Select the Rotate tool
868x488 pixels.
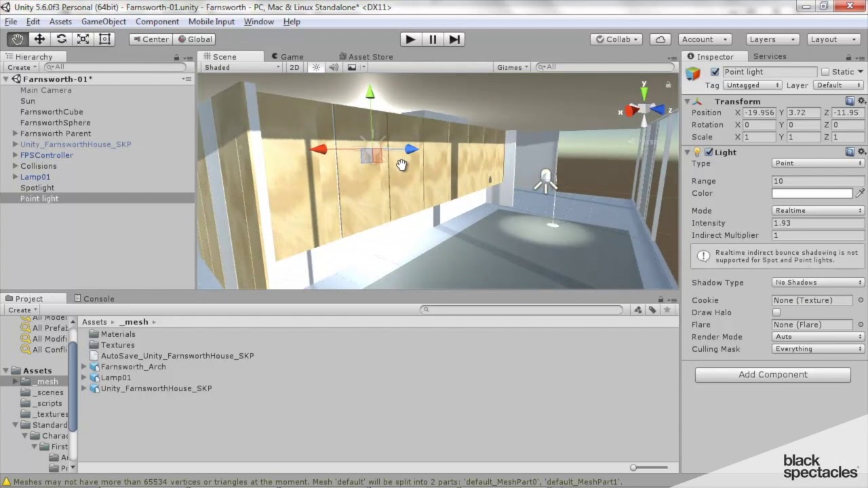click(x=61, y=39)
